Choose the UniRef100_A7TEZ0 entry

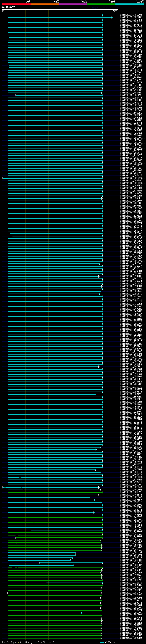pyautogui.click(x=131, y=334)
